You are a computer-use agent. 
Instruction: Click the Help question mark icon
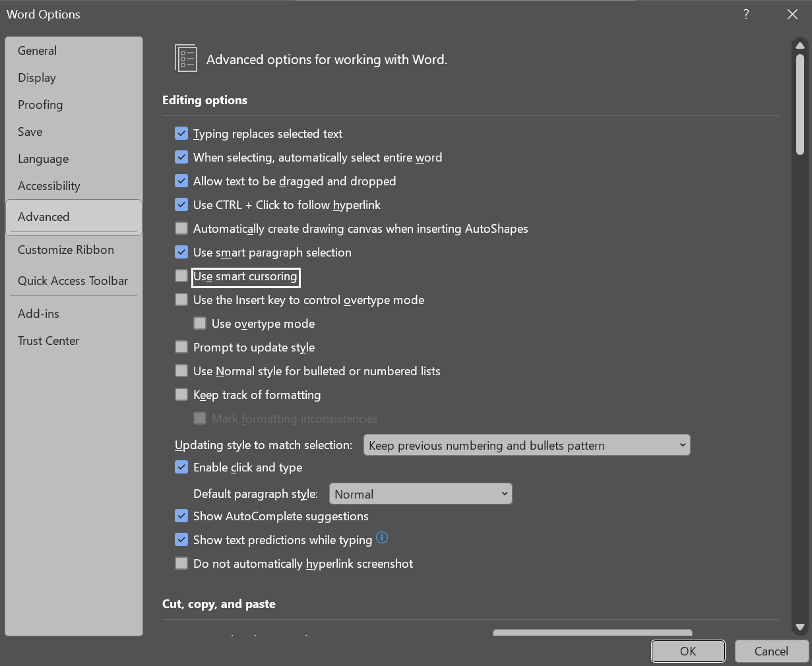pos(746,15)
